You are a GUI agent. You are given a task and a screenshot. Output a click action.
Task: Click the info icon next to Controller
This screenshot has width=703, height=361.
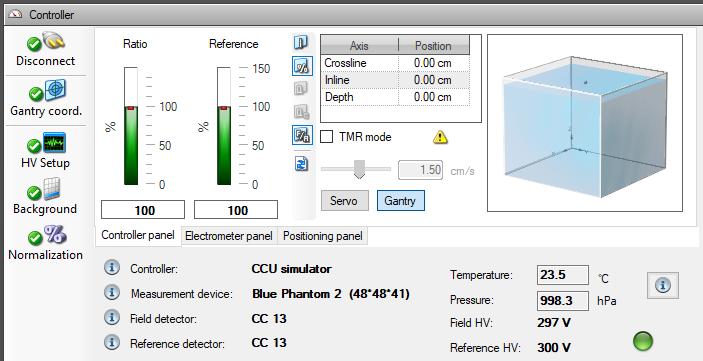(x=112, y=268)
